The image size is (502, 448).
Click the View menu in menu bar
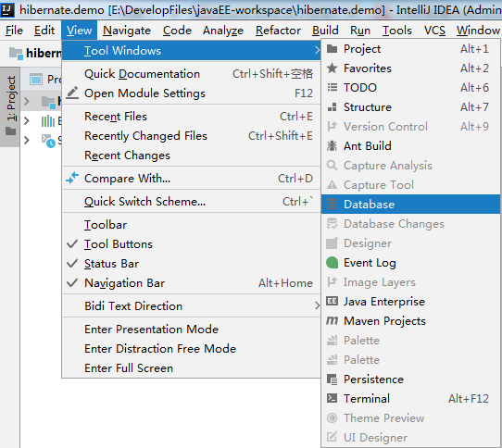coord(79,31)
